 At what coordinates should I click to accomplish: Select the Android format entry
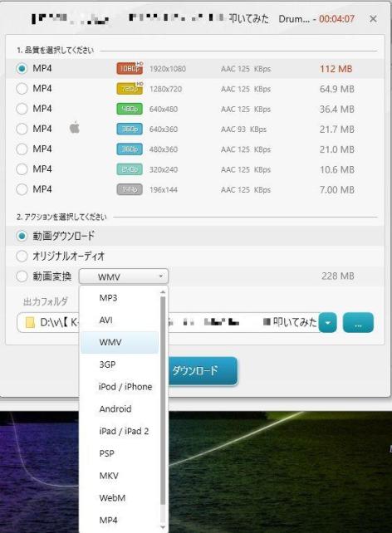tap(120, 409)
